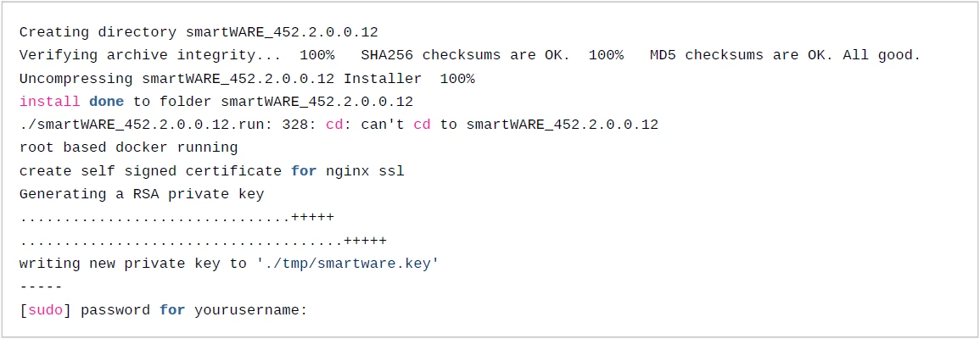This screenshot has height=339, width=980.
Task: Click the bold blue 'done' keyword
Action: 107,102
